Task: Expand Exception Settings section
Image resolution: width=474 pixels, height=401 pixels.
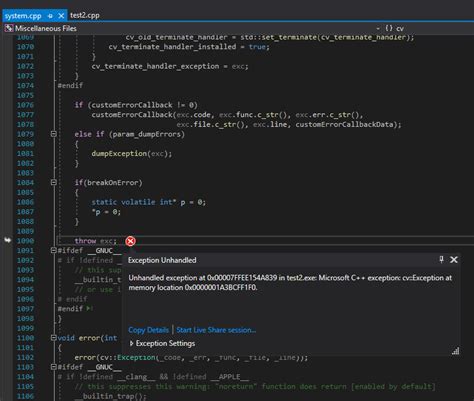Action: 131,343
